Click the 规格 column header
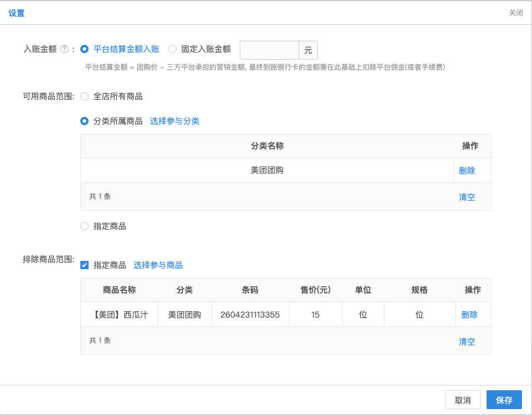Screen dimensions: 532x415 (x=419, y=290)
